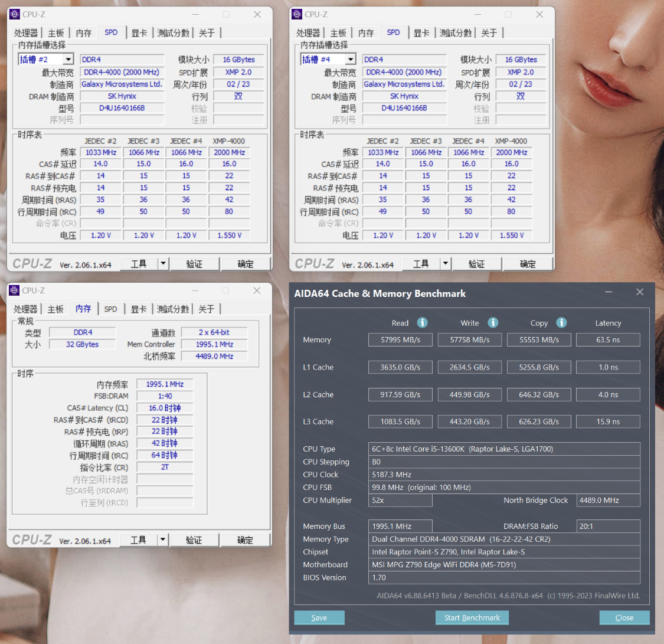Click Memory Write value 57758 MB/s

click(470, 339)
